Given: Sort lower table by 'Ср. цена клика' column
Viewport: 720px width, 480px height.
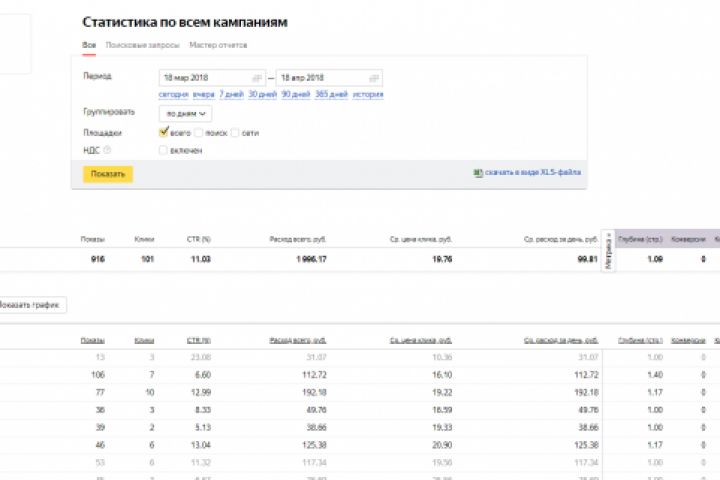Looking at the screenshot, I should (x=421, y=340).
